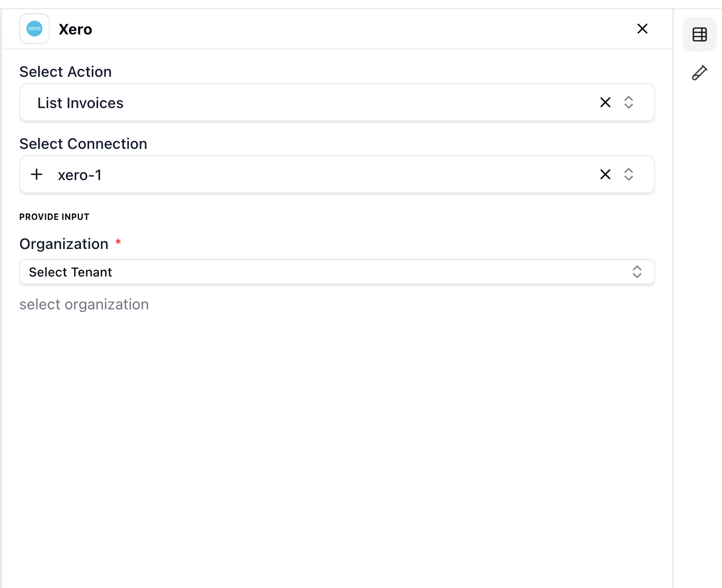Close the Xero configuration panel
The width and height of the screenshot is (722, 588).
(x=642, y=29)
